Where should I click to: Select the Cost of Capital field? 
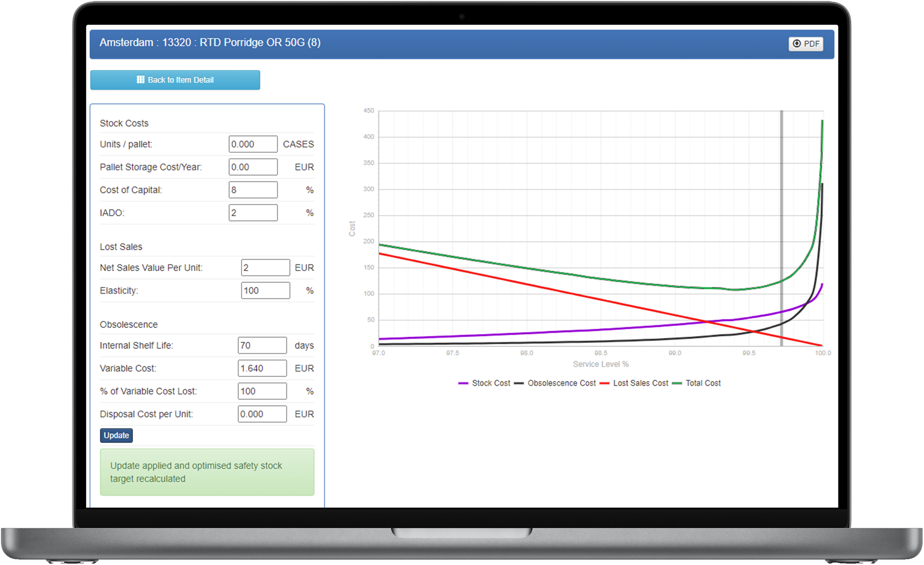(253, 189)
